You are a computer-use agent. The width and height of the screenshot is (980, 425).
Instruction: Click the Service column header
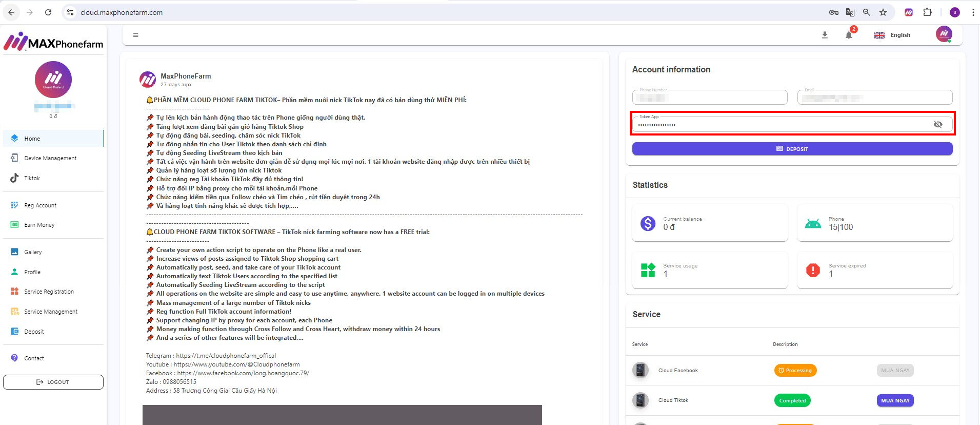tap(640, 344)
